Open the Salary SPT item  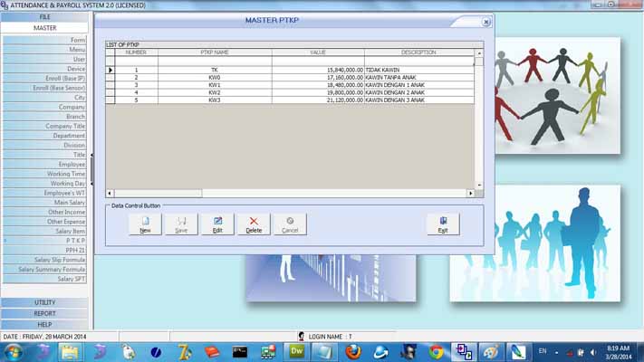click(x=44, y=279)
